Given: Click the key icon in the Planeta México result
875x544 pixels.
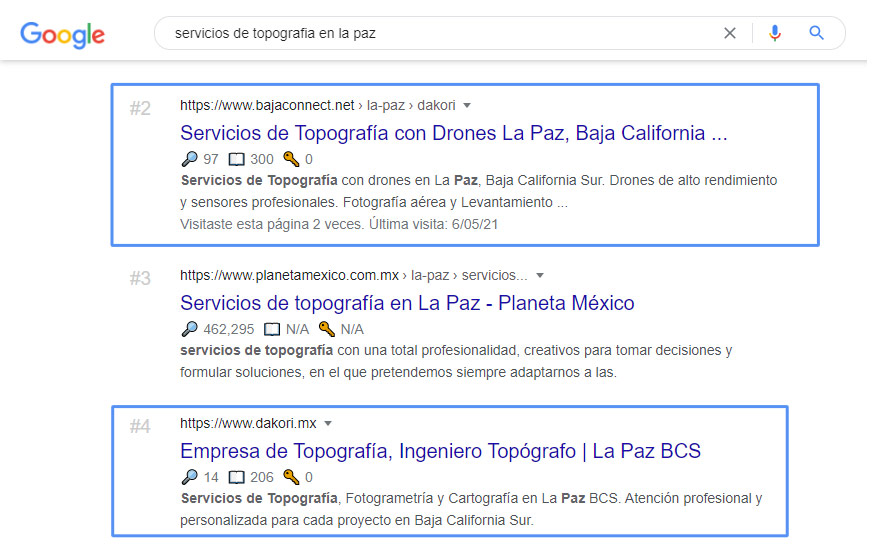Looking at the screenshot, I should pyautogui.click(x=326, y=329).
